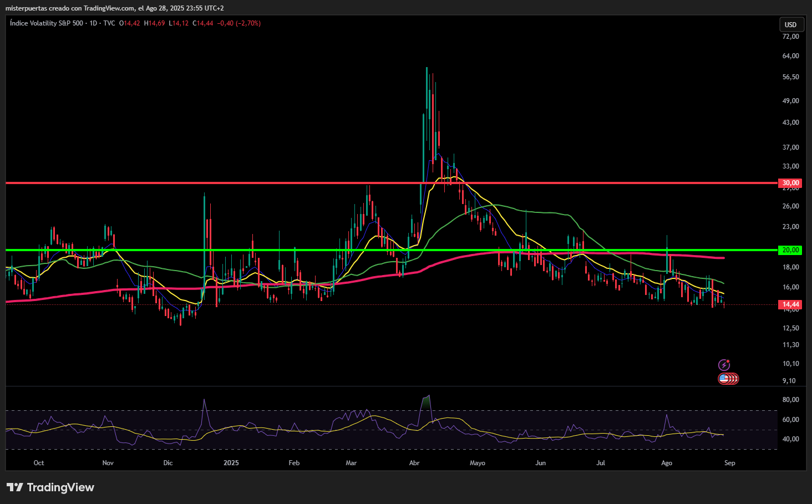Click the red 30,00 price label

[x=790, y=183]
